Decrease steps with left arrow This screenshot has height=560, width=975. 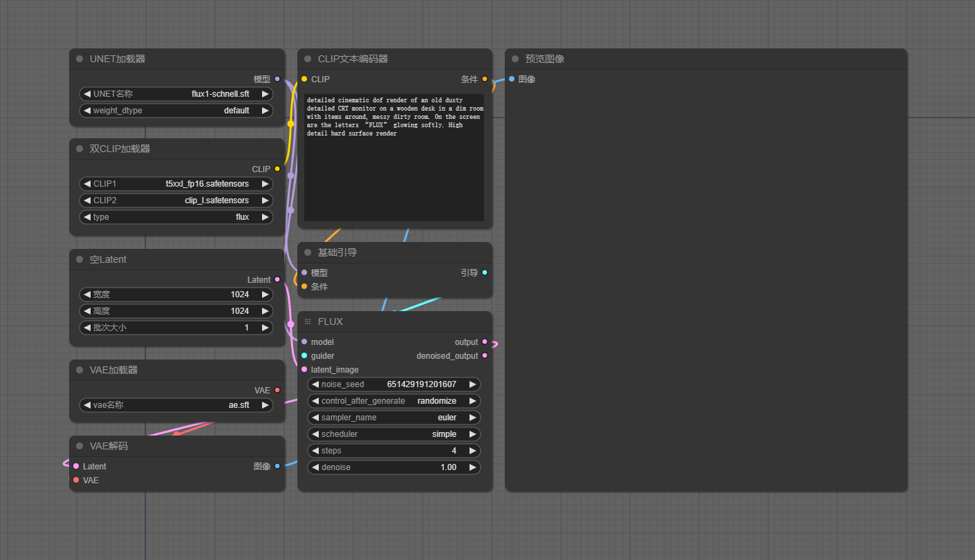[315, 451]
